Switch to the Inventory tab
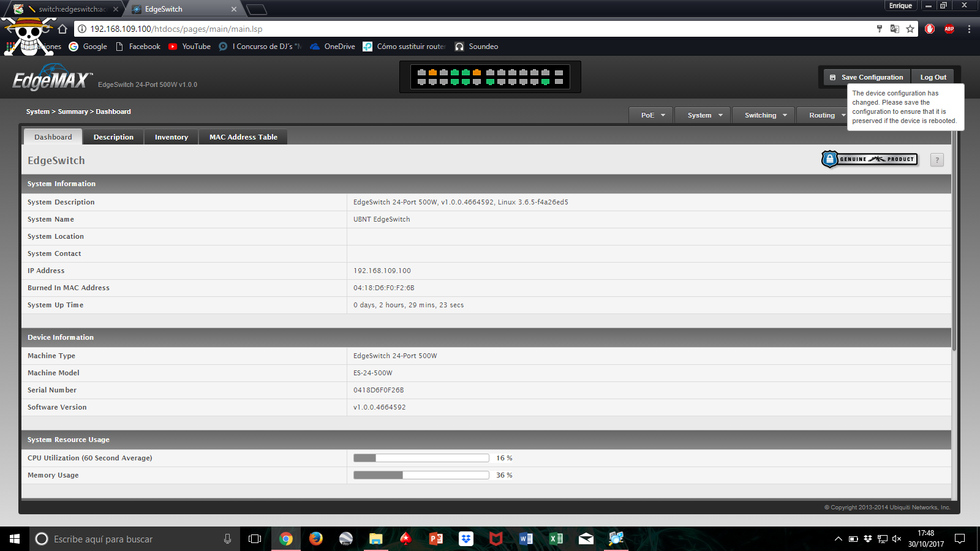 point(171,137)
